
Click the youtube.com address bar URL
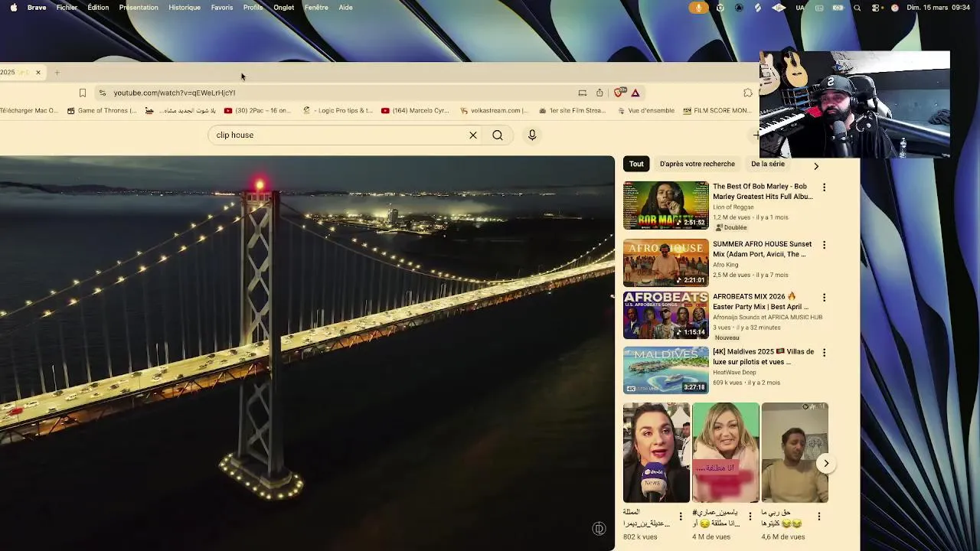175,93
